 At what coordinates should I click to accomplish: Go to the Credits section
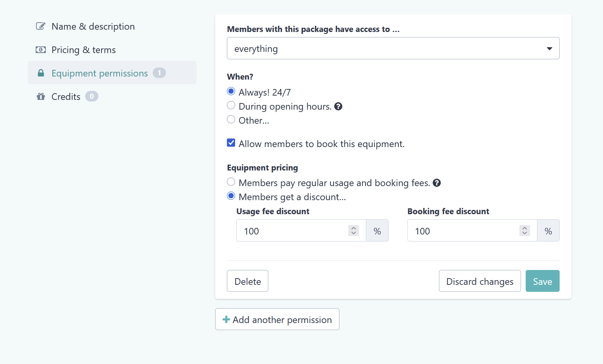pos(66,97)
